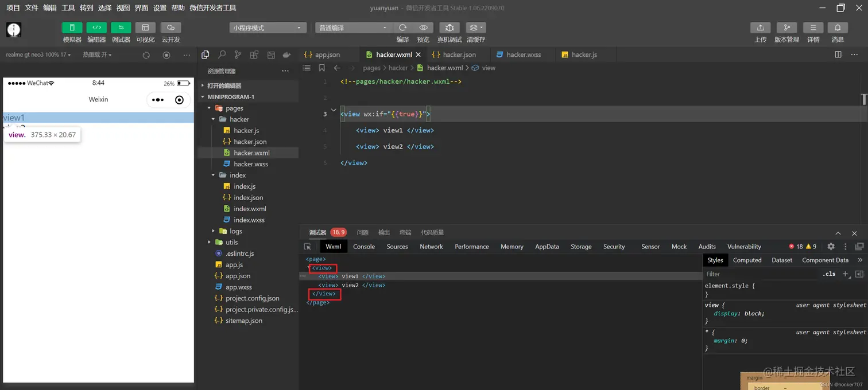Toggle the editor panel (编辑器) button
The width and height of the screenshot is (868, 390).
(96, 28)
